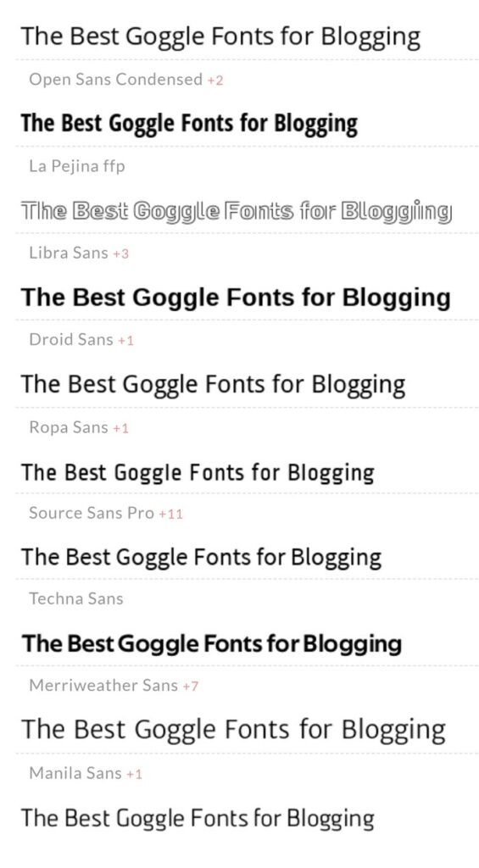Expand the +3 variants beside Libra Sans
The width and height of the screenshot is (479, 868).
click(x=120, y=254)
